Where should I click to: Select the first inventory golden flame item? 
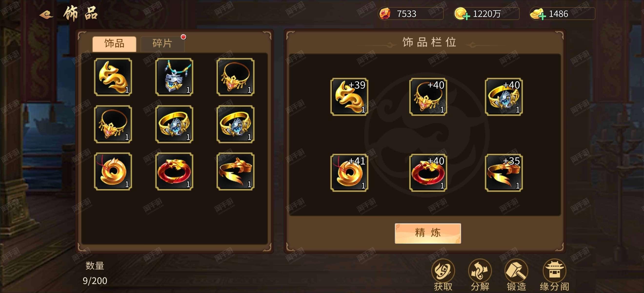pyautogui.click(x=113, y=77)
